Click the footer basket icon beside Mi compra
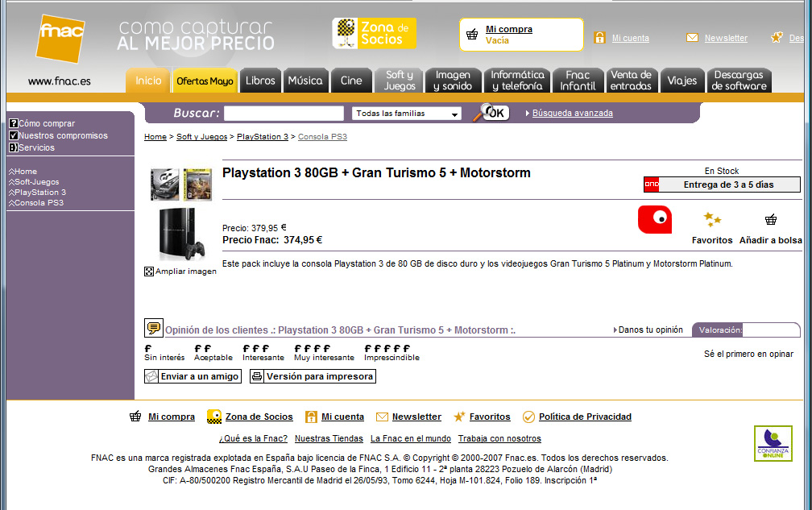812x510 pixels. coord(135,417)
